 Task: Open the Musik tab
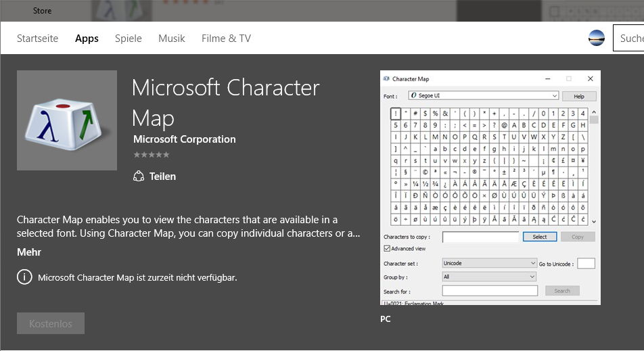(x=172, y=38)
